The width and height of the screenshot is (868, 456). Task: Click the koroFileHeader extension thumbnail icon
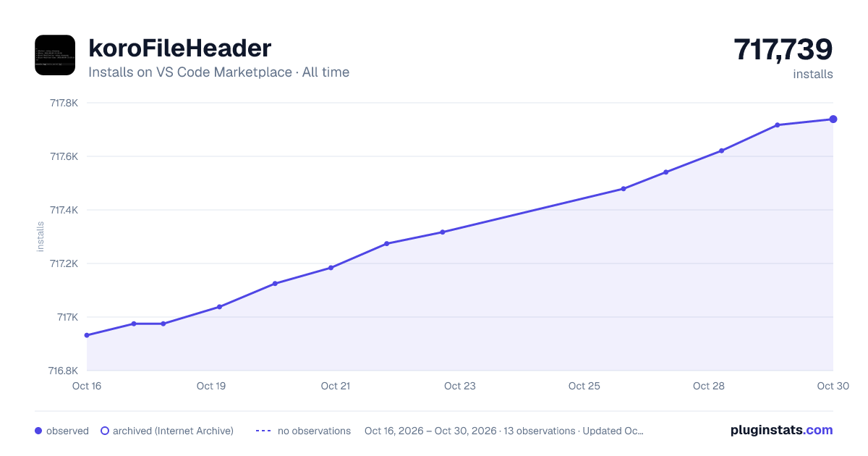point(55,55)
